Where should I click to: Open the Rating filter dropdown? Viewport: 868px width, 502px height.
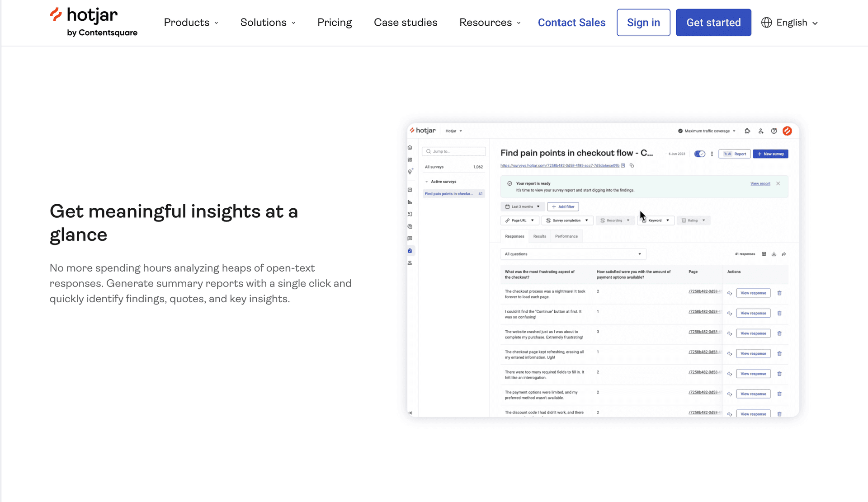coord(693,221)
